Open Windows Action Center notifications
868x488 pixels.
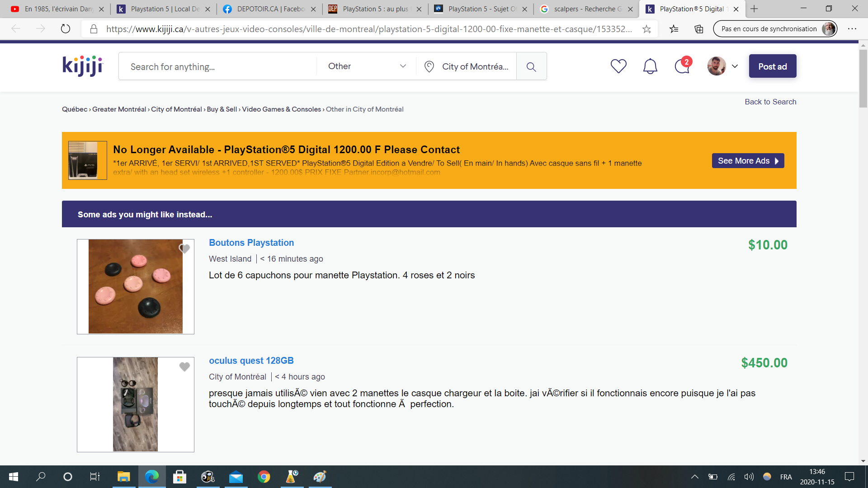point(849,477)
